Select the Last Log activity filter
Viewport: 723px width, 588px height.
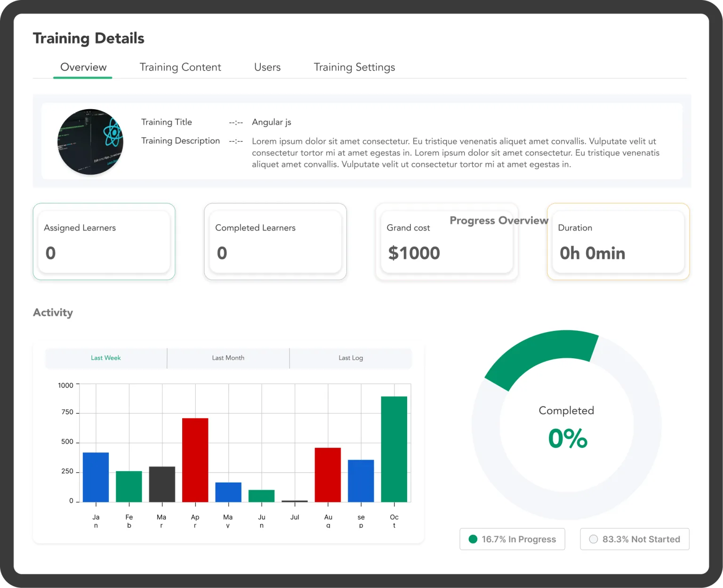tap(351, 358)
